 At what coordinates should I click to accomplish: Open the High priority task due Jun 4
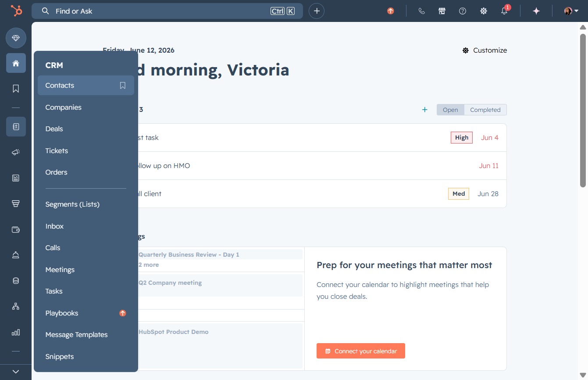click(322, 138)
